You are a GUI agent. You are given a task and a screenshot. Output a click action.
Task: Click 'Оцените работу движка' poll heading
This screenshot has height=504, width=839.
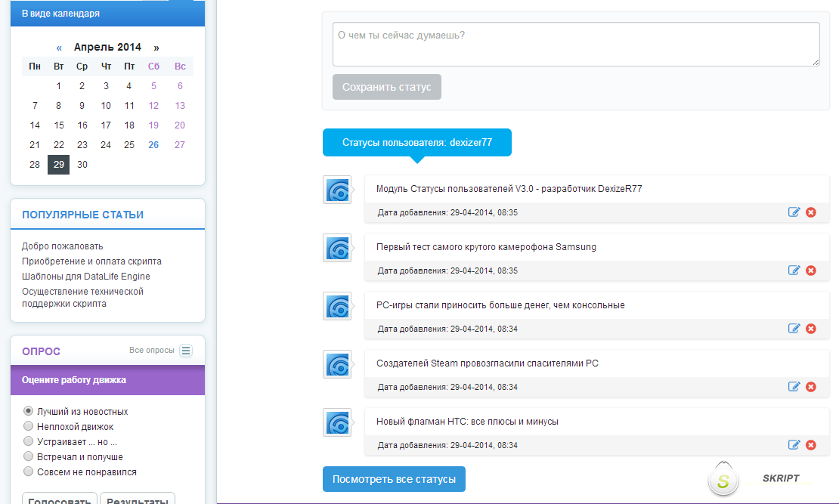click(74, 380)
